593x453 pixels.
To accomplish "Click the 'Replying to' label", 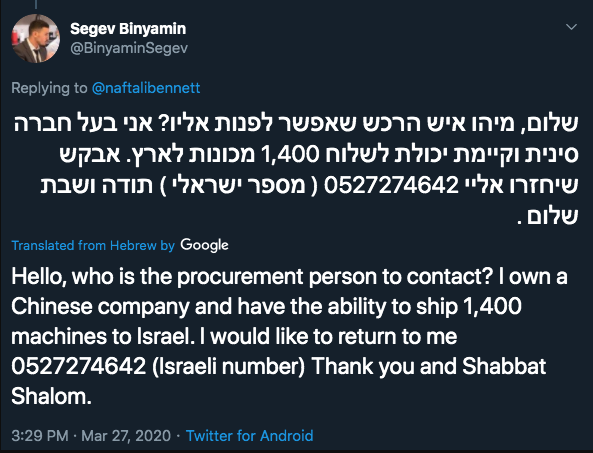I will point(49,88).
